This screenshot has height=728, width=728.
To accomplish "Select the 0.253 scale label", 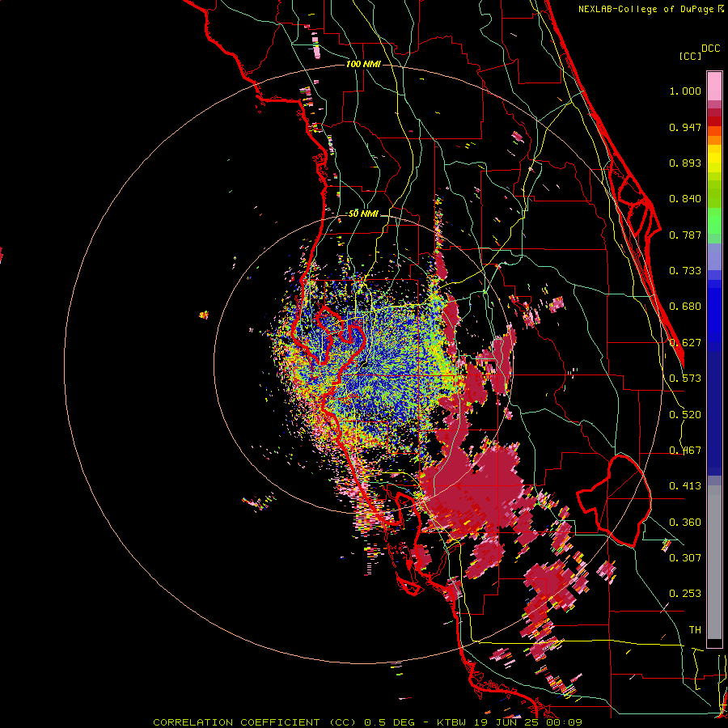I will (685, 594).
